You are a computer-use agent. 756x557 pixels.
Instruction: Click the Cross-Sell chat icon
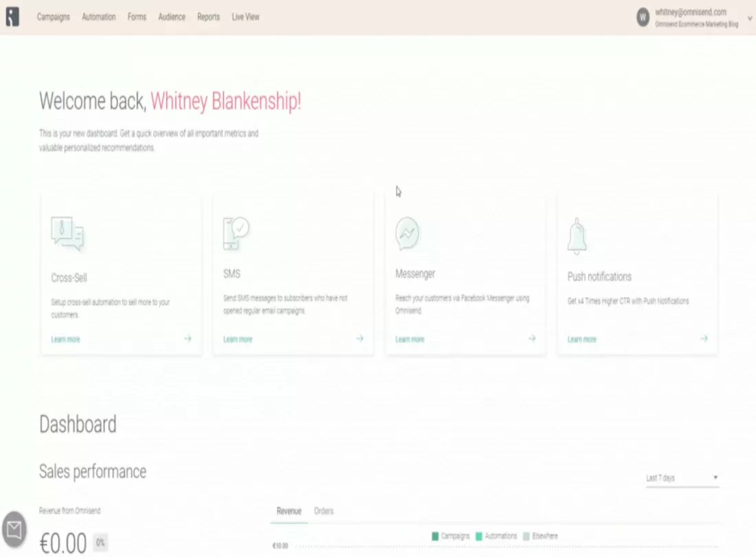[67, 234]
